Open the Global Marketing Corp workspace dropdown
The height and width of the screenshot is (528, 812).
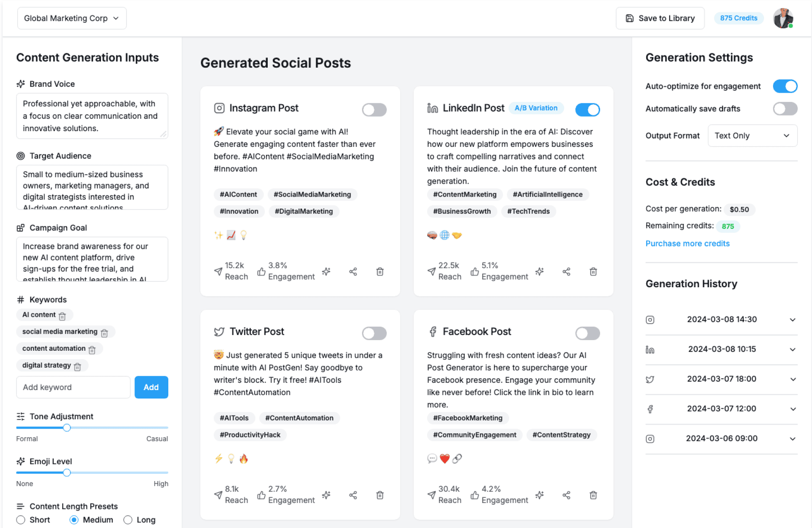tap(71, 18)
